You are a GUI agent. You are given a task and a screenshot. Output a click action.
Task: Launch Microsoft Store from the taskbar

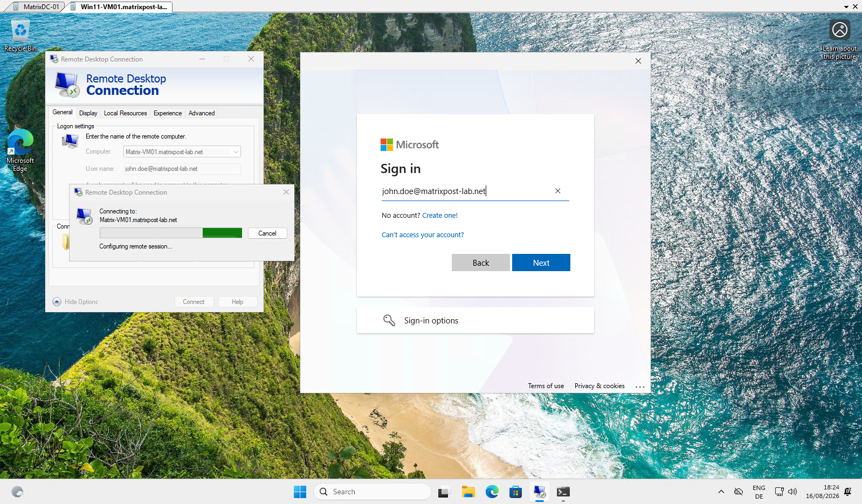pos(515,492)
